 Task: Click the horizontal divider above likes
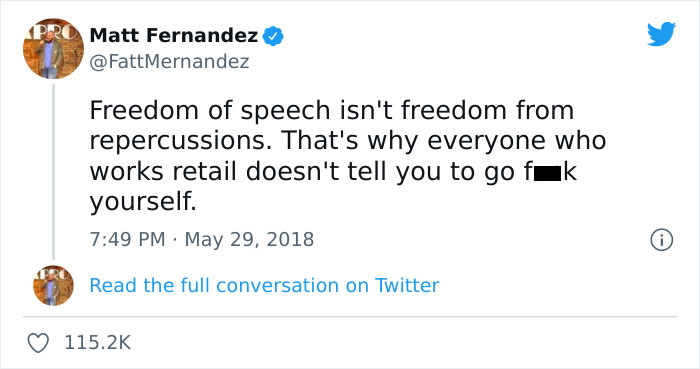click(x=350, y=317)
